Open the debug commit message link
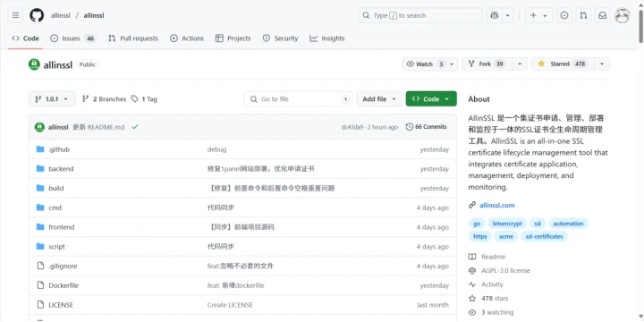 point(216,149)
